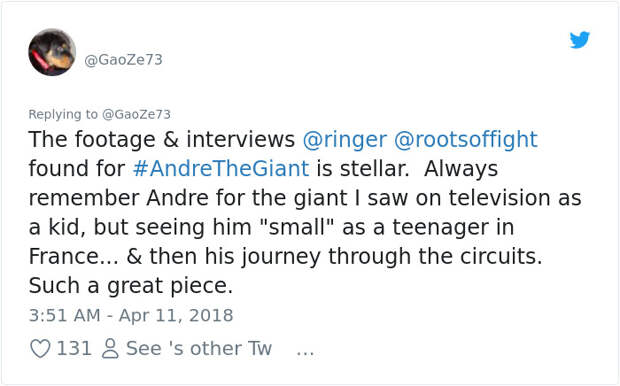Click the Apr 11, 2018 date

[176, 316]
